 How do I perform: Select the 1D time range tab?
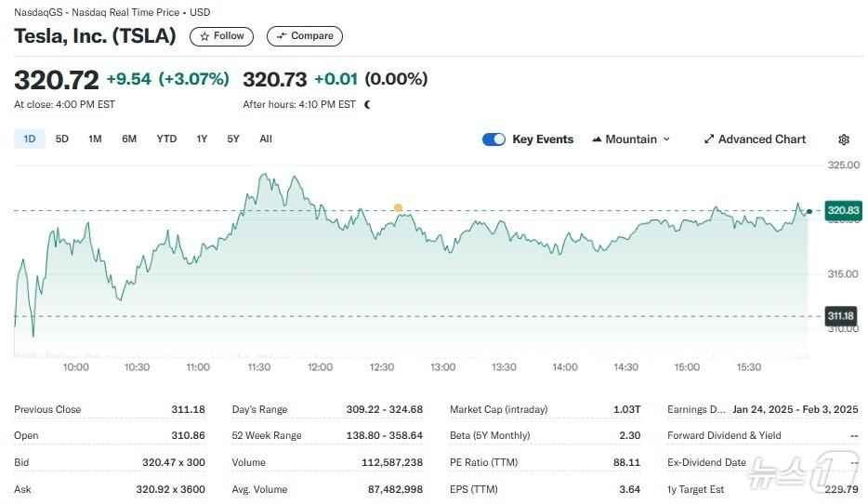pos(29,139)
